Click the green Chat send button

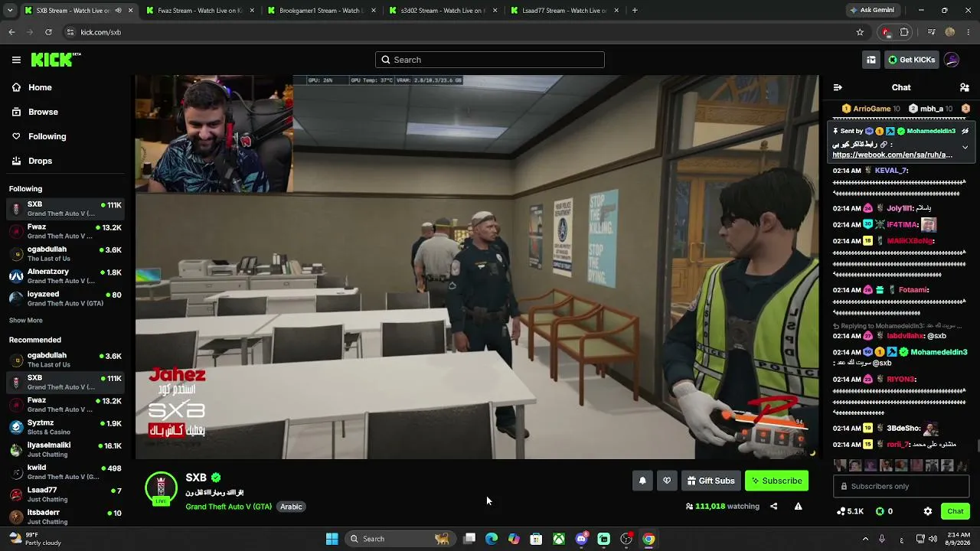[955, 511]
